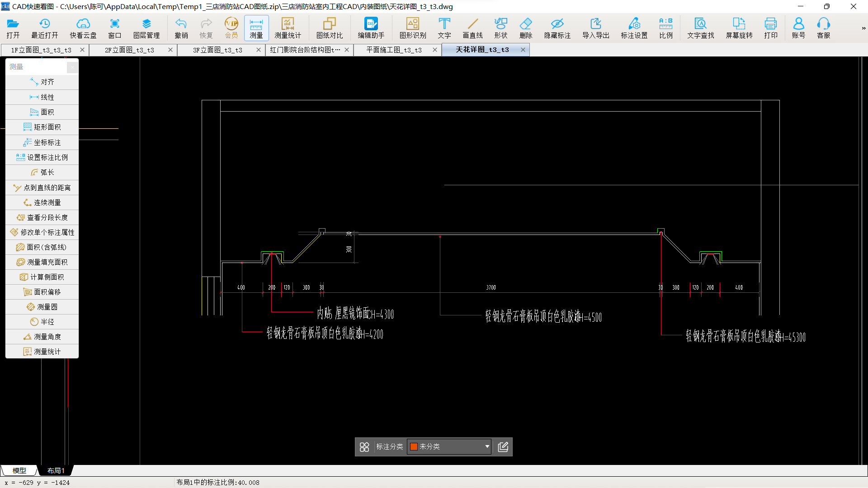Choose 设置标注比例 option
868x488 pixels.
(42, 157)
